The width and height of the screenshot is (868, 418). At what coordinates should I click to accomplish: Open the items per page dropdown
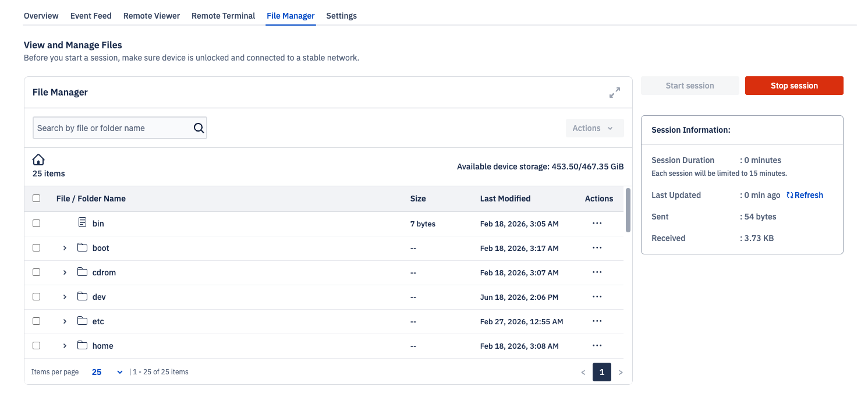click(x=107, y=372)
